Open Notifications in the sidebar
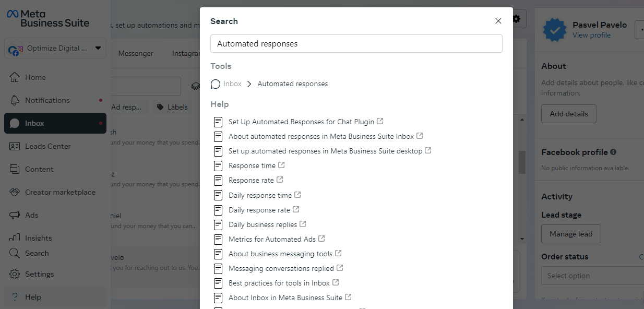The width and height of the screenshot is (644, 309). point(55,100)
